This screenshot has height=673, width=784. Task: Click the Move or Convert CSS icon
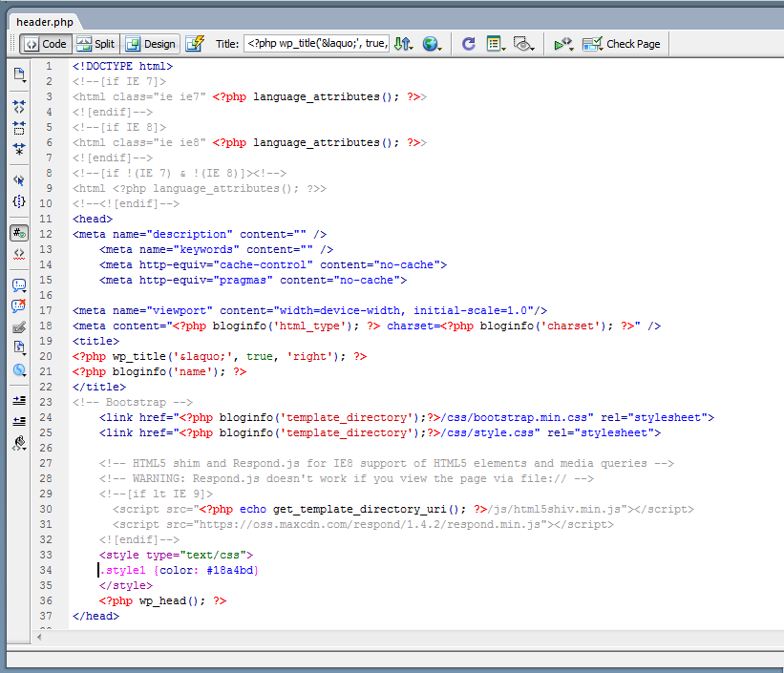(x=19, y=370)
